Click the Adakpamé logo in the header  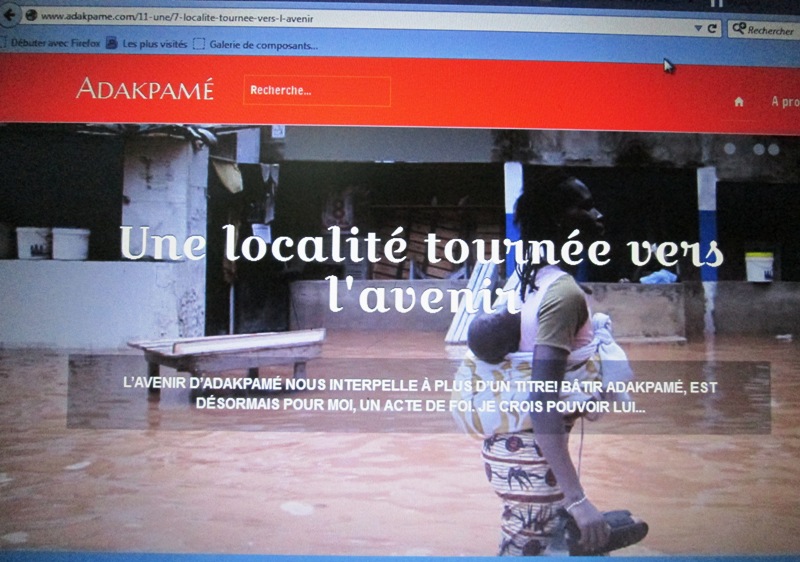(x=145, y=89)
